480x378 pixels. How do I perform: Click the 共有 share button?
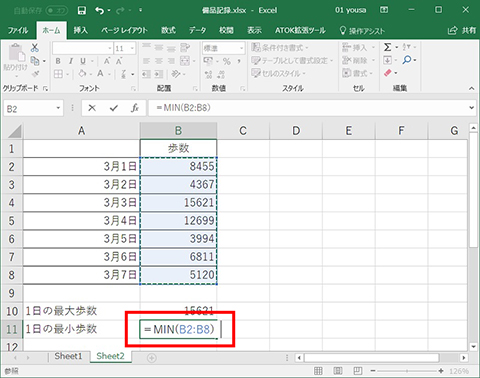pyautogui.click(x=462, y=31)
